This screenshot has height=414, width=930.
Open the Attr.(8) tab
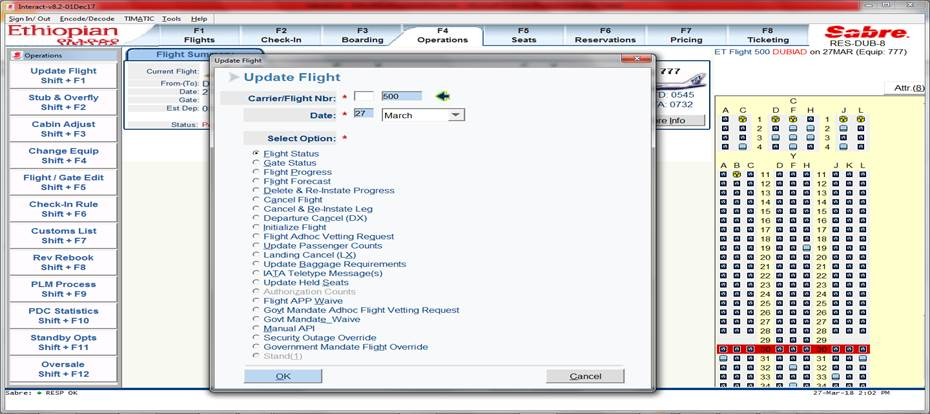909,88
